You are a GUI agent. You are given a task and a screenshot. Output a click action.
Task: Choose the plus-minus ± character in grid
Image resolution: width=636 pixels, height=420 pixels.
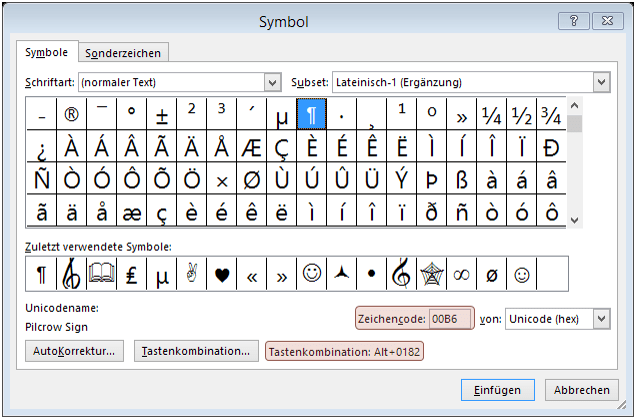click(x=161, y=115)
